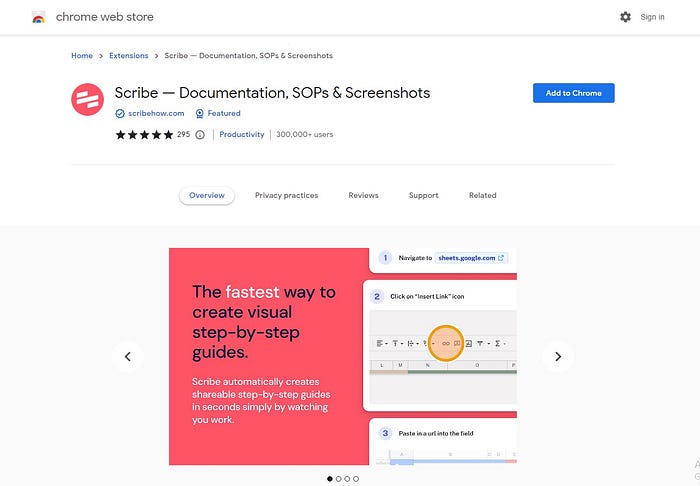Click the Chrome Web Store rainbow logo
Screen dimensions: 700x486
[39, 17]
